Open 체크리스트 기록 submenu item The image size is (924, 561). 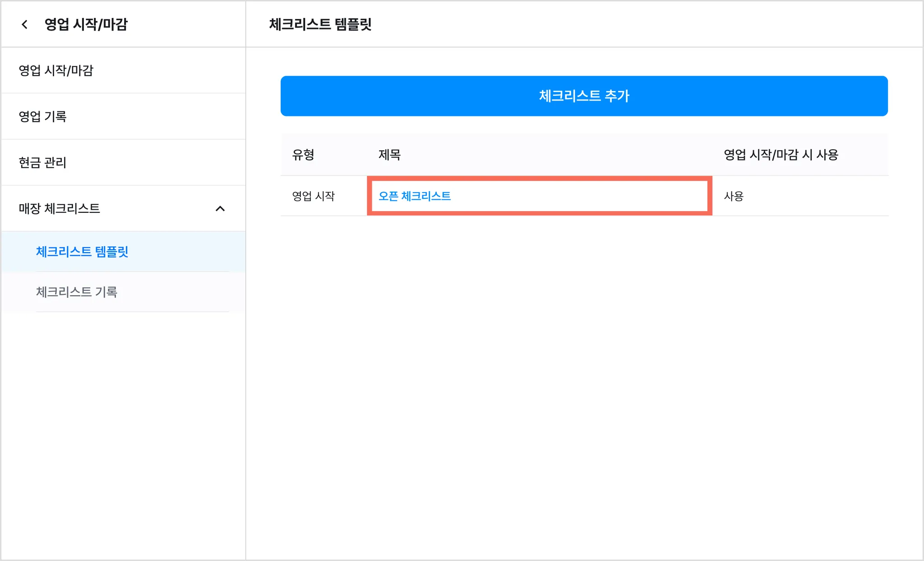click(x=77, y=292)
